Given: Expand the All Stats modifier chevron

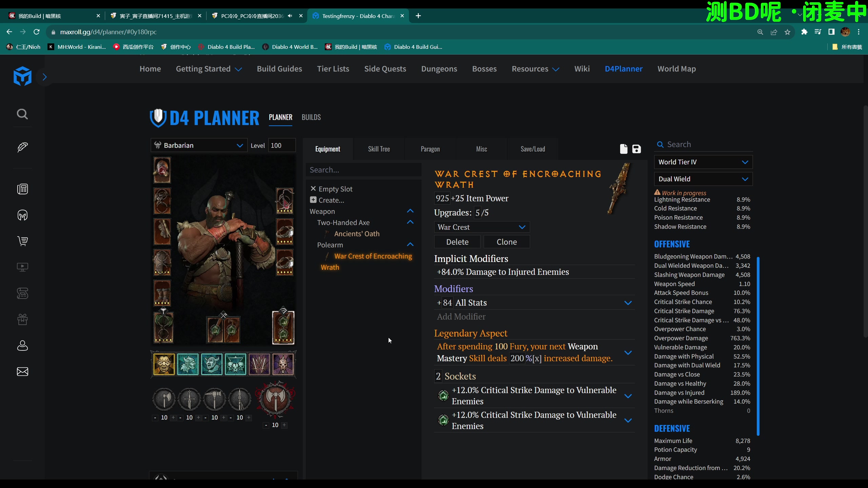Looking at the screenshot, I should [x=628, y=303].
